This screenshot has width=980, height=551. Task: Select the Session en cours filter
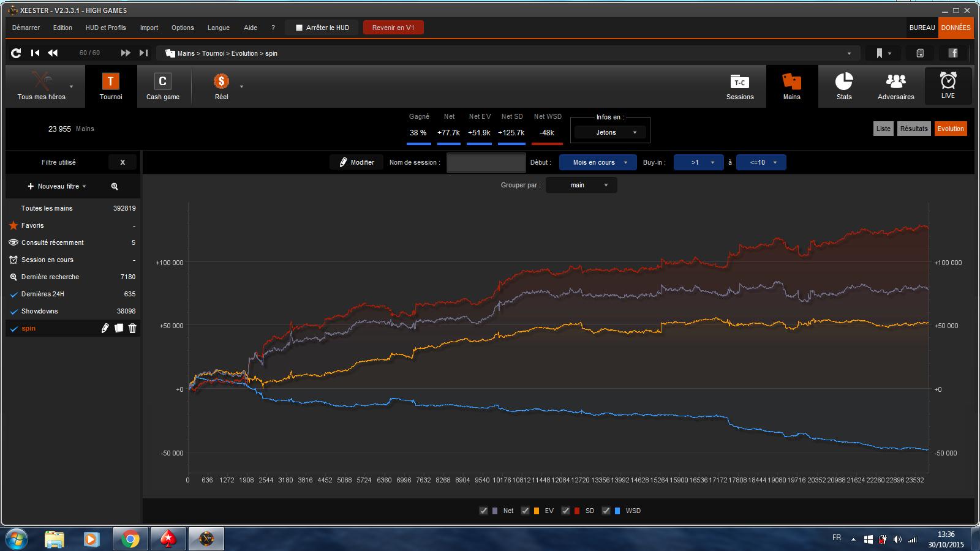[x=72, y=260]
